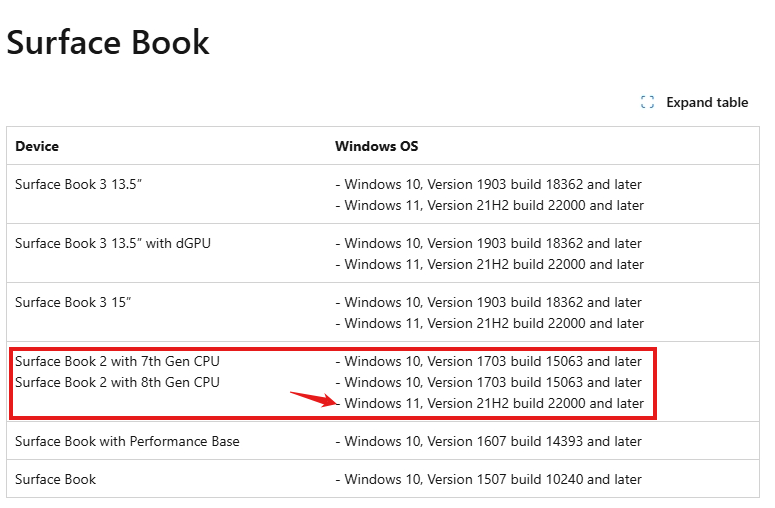Click the Expand table icon
This screenshot has height=508, width=775.
647,102
